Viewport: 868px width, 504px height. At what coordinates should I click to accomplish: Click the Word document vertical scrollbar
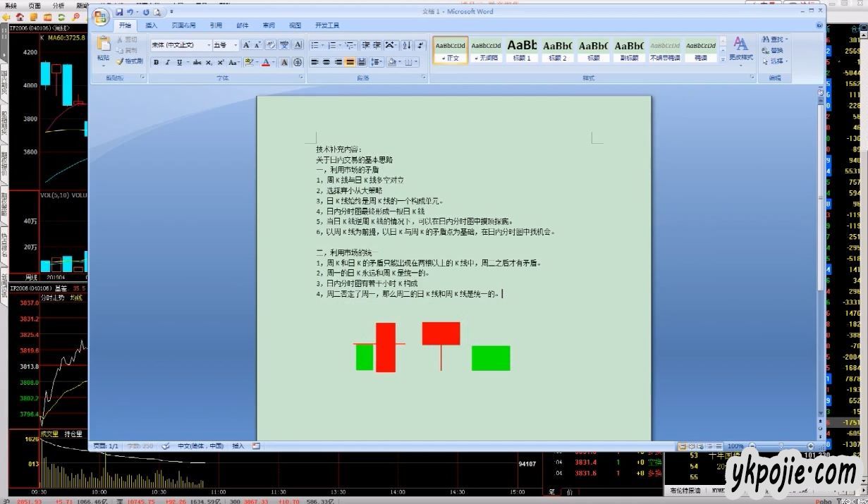pos(821,211)
